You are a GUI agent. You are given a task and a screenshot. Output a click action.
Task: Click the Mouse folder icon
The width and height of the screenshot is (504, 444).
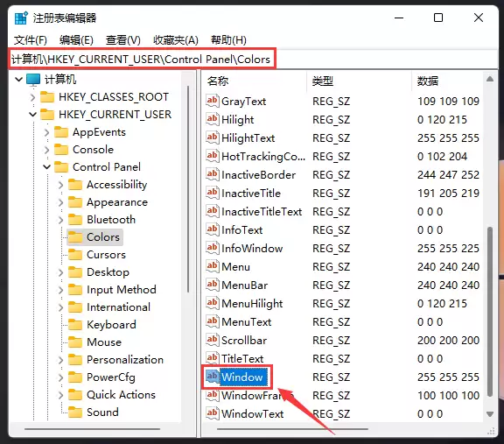75,342
